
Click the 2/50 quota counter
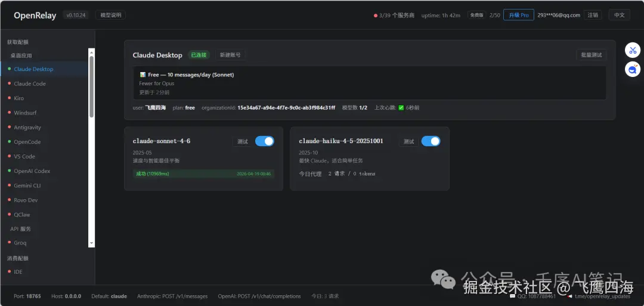click(x=495, y=15)
